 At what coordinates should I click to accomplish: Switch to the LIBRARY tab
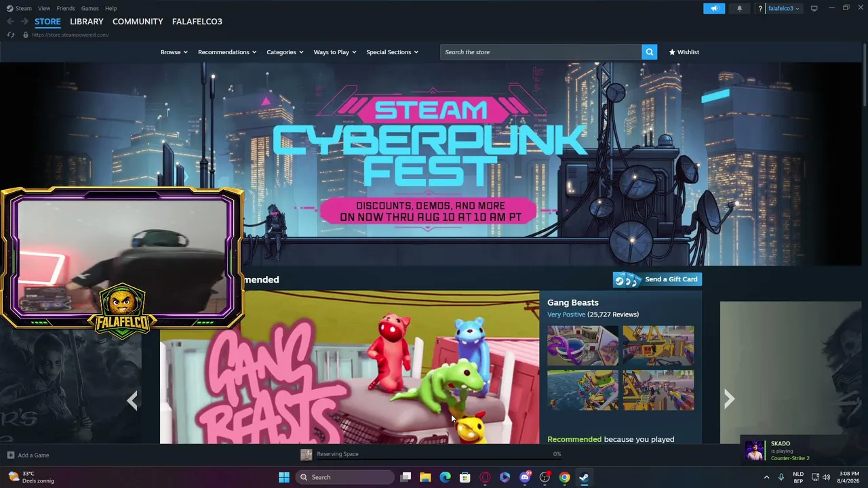tap(87, 22)
